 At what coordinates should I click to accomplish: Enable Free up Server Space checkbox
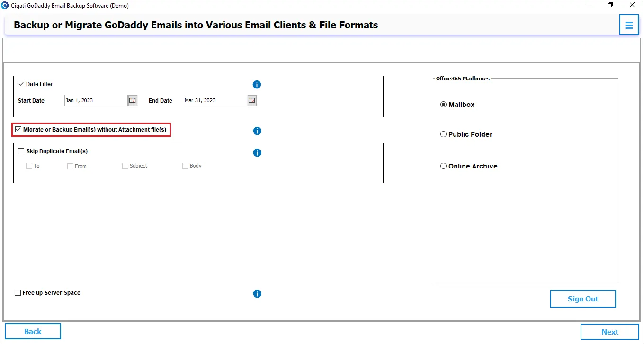[18, 293]
